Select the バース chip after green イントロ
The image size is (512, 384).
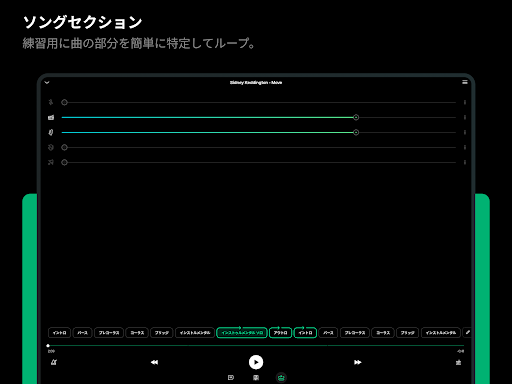tap(328, 333)
